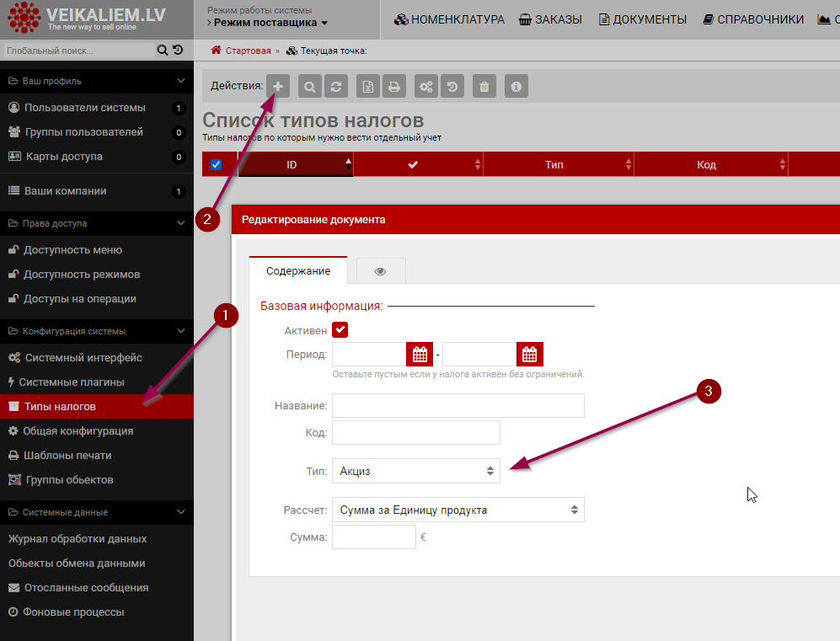Image resolution: width=840 pixels, height=641 pixels.
Task: Click the trash delete action icon
Action: 484,86
